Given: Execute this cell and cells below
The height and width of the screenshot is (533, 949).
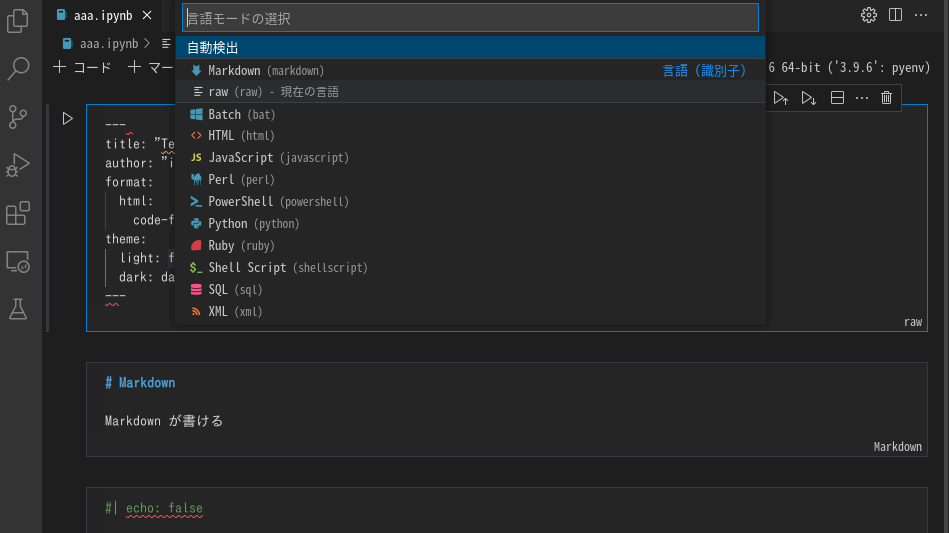Looking at the screenshot, I should 809,98.
